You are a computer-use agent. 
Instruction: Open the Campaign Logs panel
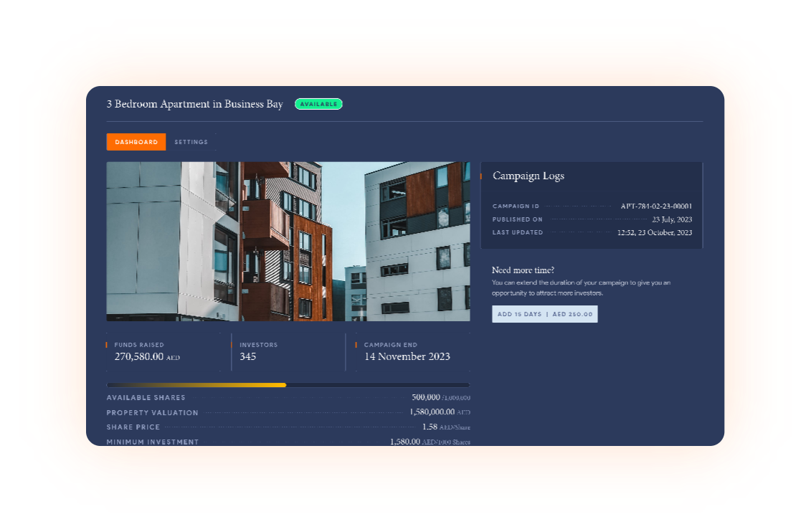pos(528,176)
